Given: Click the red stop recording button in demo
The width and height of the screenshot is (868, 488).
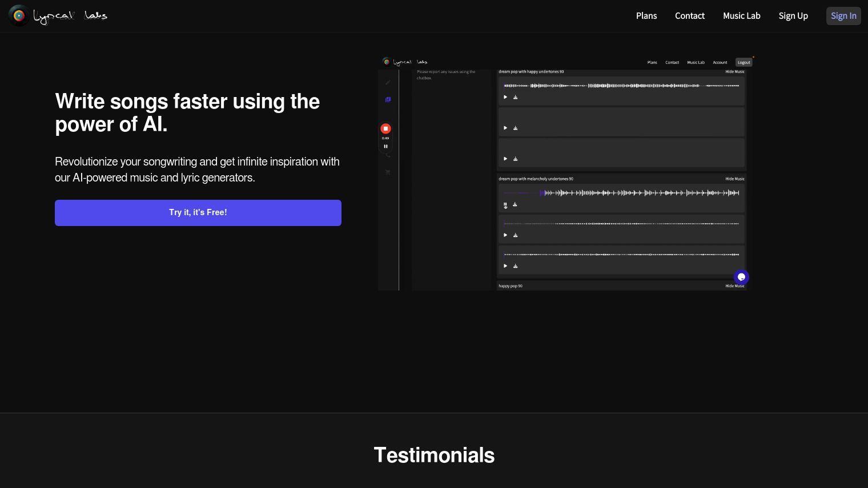Looking at the screenshot, I should click(385, 128).
